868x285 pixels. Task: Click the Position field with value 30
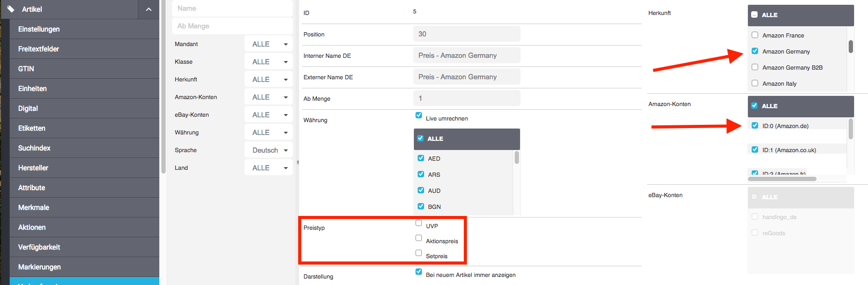tap(466, 34)
